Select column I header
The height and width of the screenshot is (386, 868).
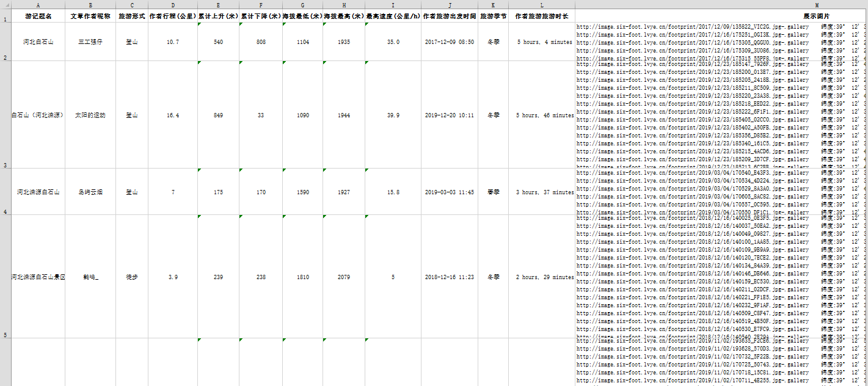click(393, 4)
